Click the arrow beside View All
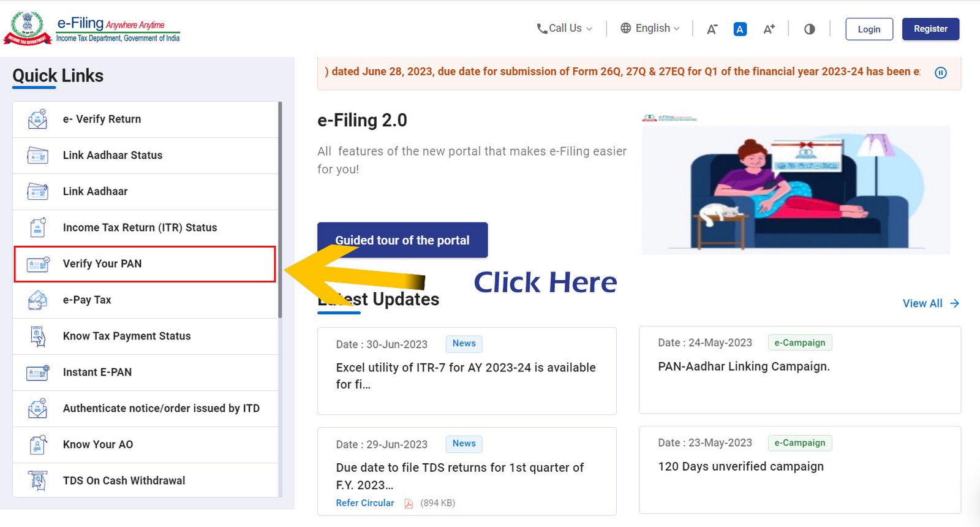This screenshot has height=527, width=980. (x=954, y=303)
